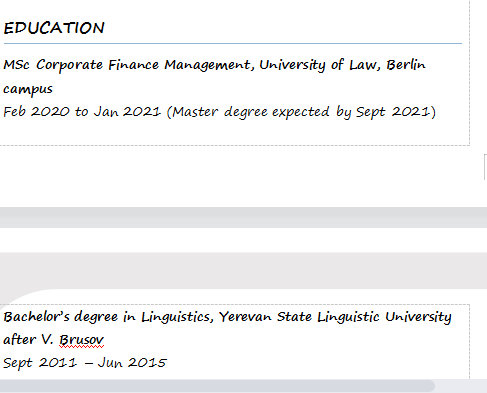Click the misspelled word Brusov

(82, 340)
